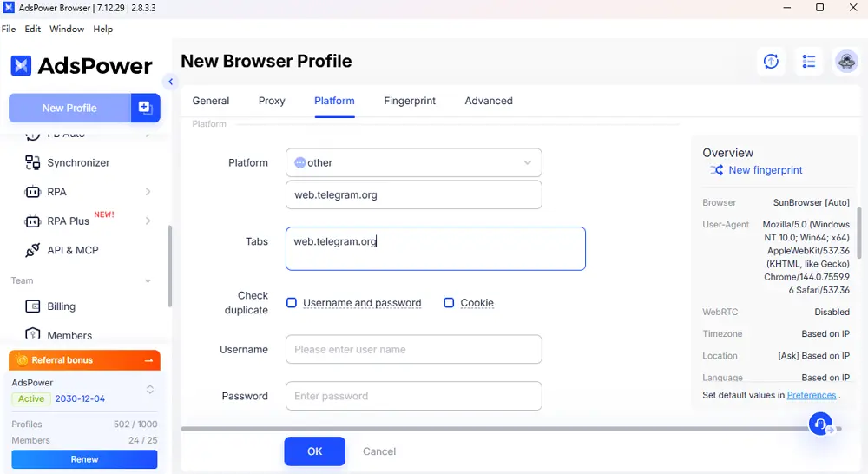Switch to the Advanced tab
Viewport: 868px width, 474px height.
tap(489, 101)
